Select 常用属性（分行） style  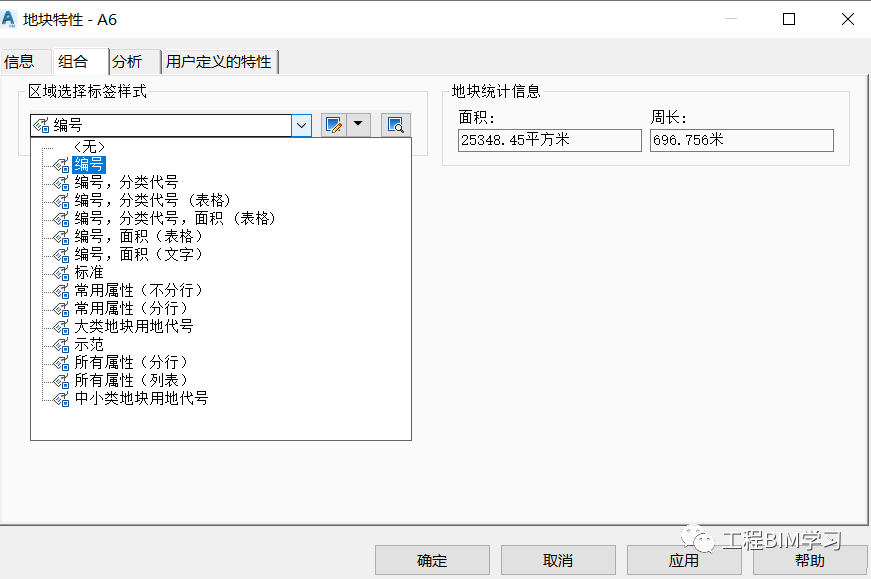point(132,308)
